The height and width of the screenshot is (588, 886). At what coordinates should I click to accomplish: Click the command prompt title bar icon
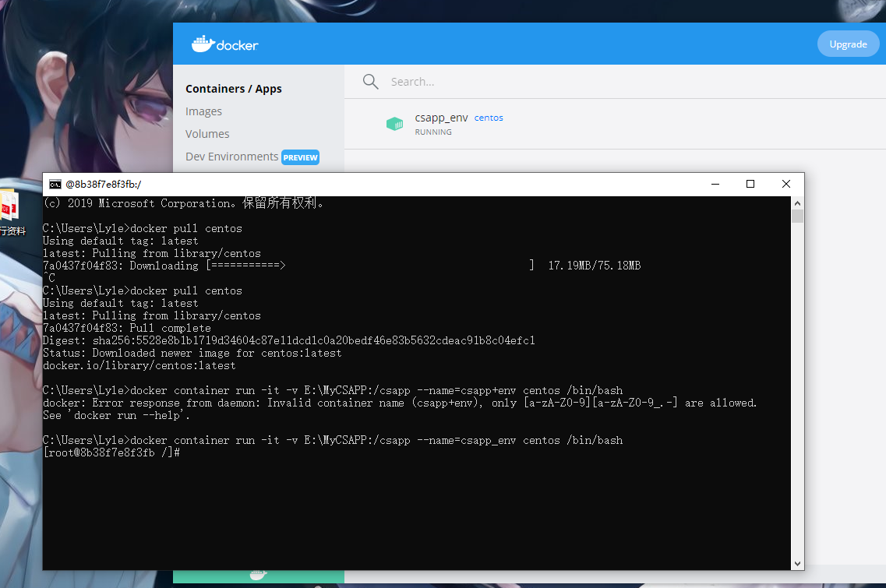(x=55, y=184)
